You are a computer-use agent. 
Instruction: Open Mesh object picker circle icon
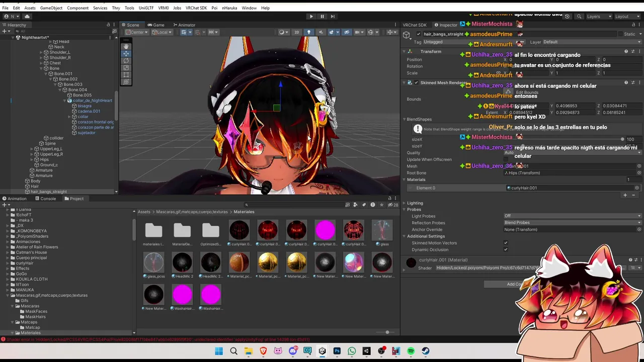coord(639,166)
